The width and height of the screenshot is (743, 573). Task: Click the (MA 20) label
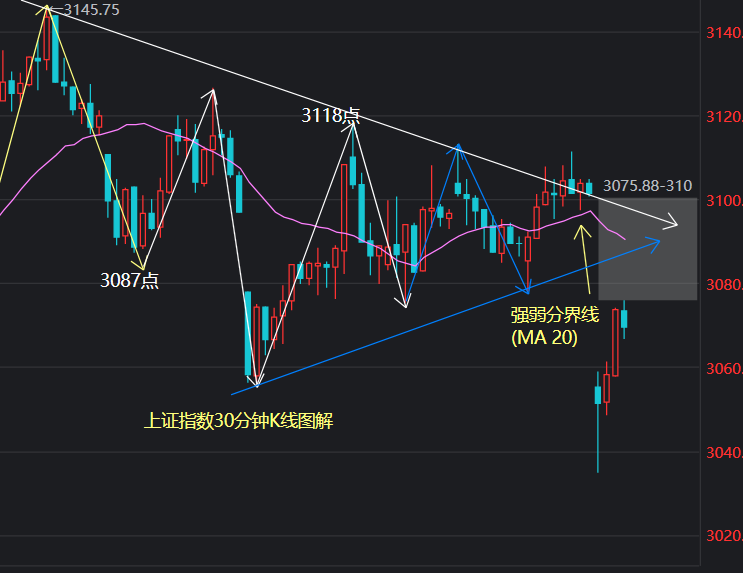coord(544,337)
